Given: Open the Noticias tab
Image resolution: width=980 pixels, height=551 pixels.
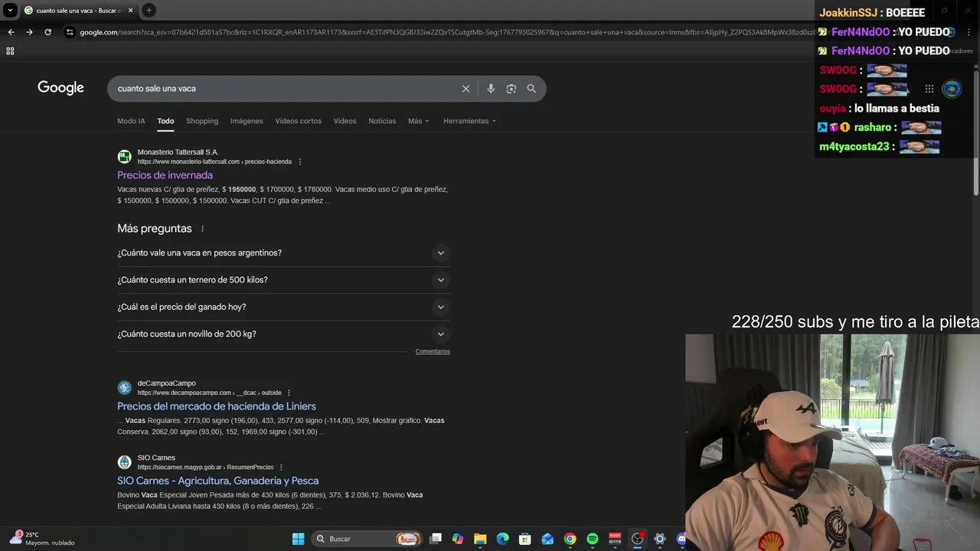Looking at the screenshot, I should [382, 121].
